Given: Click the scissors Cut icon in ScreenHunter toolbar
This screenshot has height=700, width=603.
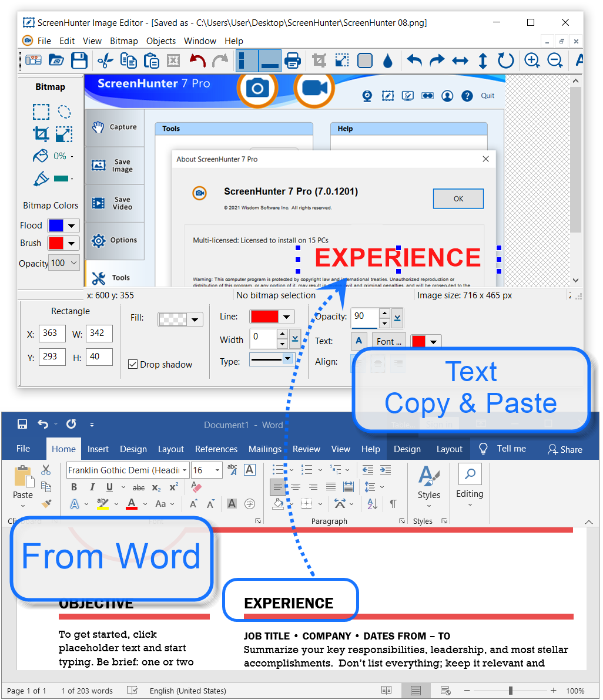Looking at the screenshot, I should coord(105,60).
